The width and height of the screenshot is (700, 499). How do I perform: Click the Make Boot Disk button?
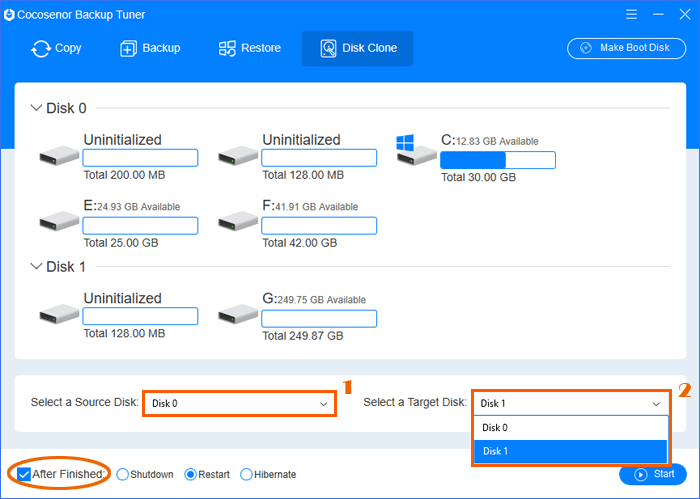click(x=627, y=48)
